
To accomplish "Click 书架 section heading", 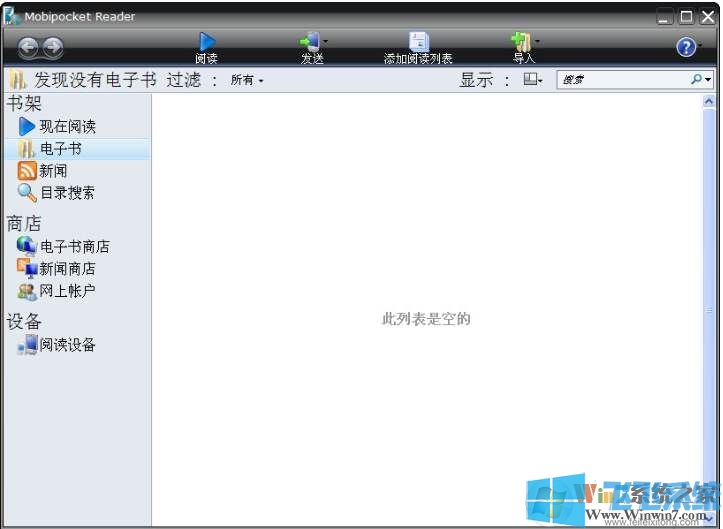I will tap(24, 103).
